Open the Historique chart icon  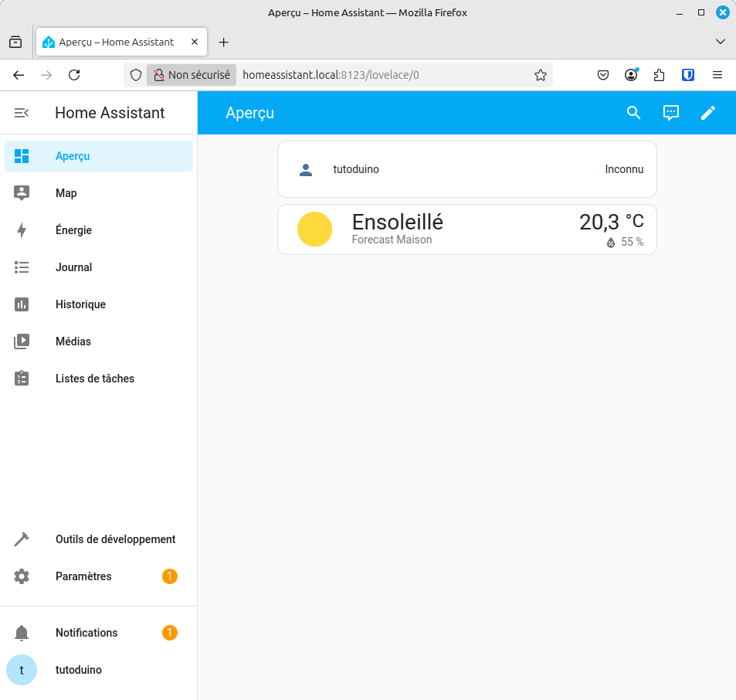(22, 304)
